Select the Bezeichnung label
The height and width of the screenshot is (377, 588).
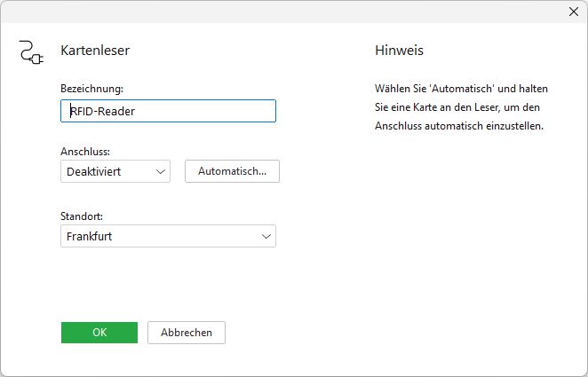(x=91, y=88)
